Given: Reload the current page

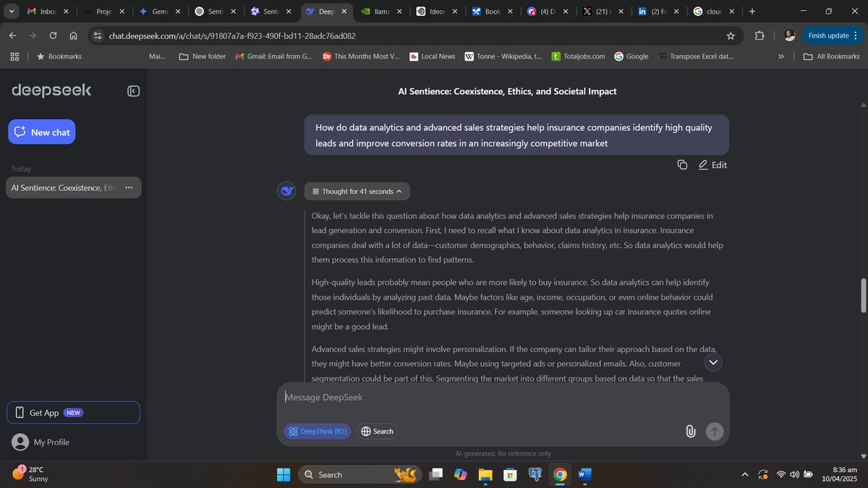Looking at the screenshot, I should click(53, 35).
